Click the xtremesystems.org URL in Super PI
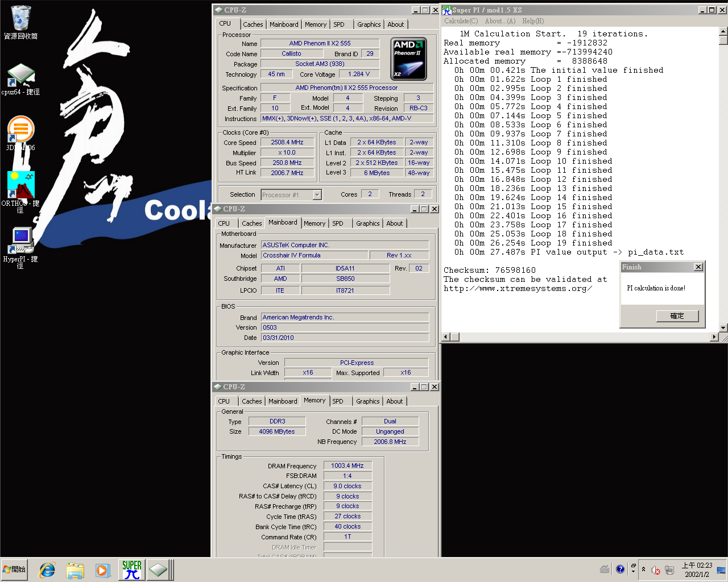Screen dimensions: 728x582 click(518, 288)
